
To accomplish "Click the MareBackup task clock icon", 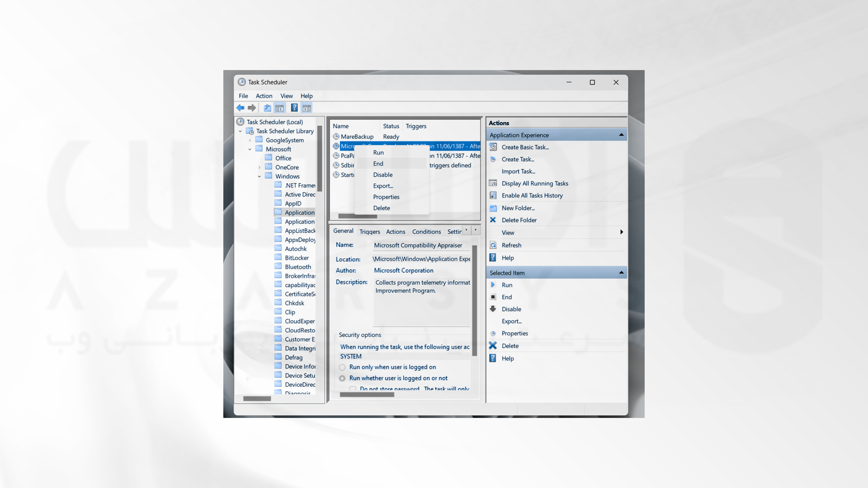I will click(x=336, y=136).
